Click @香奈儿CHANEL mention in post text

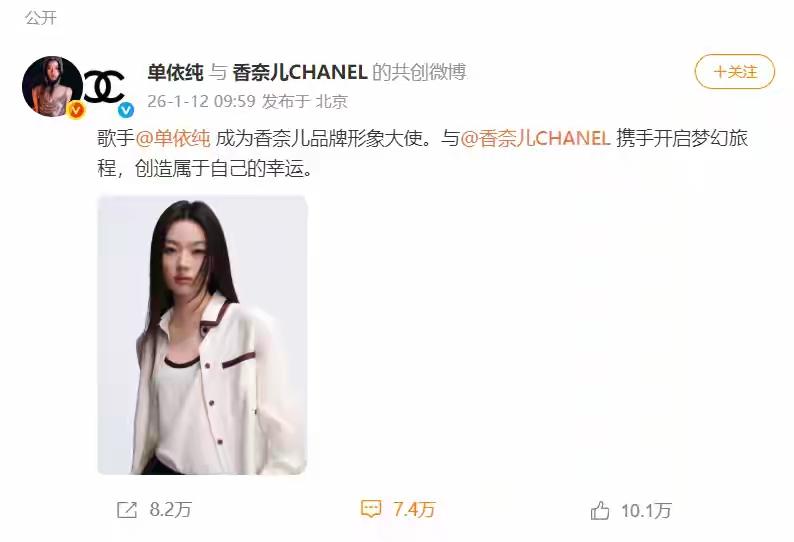pyautogui.click(x=535, y=138)
